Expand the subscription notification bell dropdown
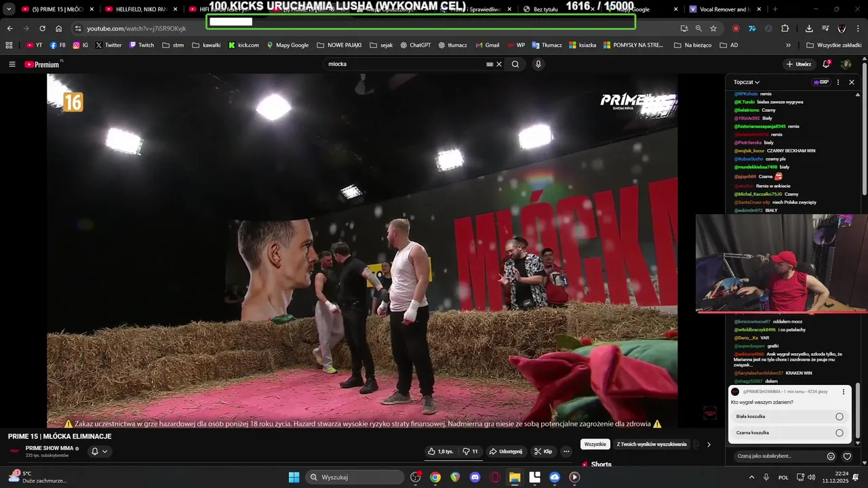 100,451
